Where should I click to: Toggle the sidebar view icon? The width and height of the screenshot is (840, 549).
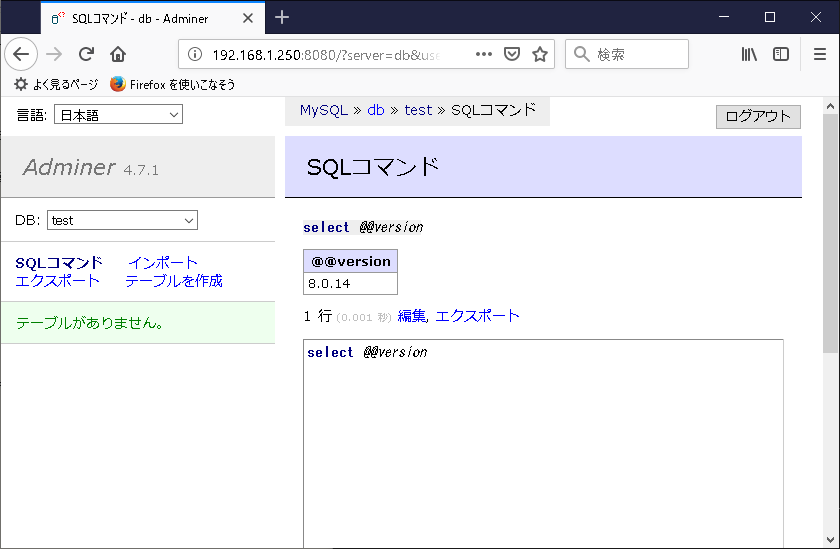[x=781, y=54]
